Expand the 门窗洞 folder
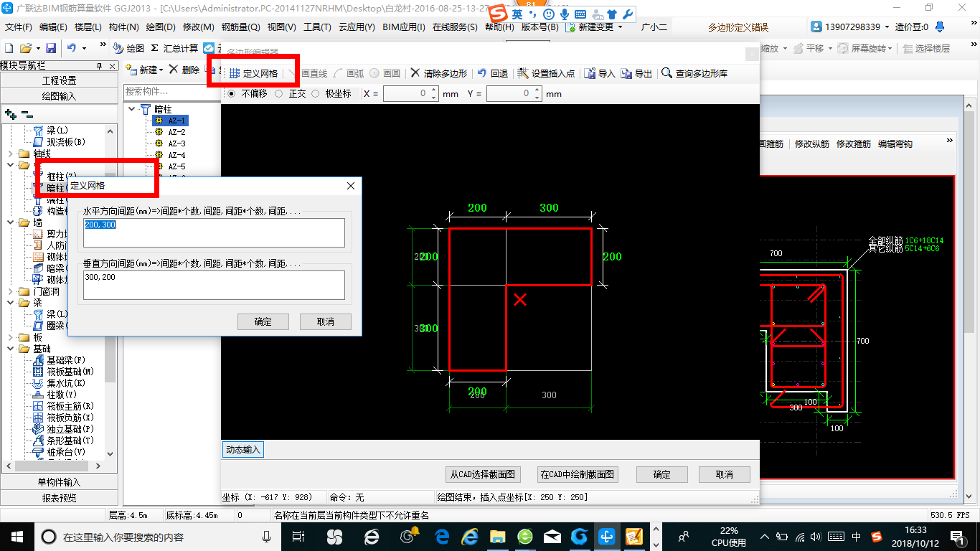This screenshot has width=980, height=551. pos(10,291)
